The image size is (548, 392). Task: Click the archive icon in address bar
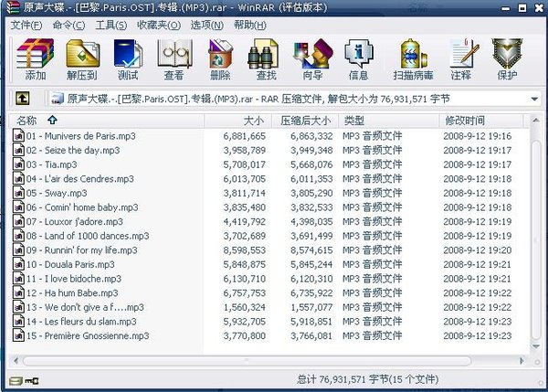(58, 99)
